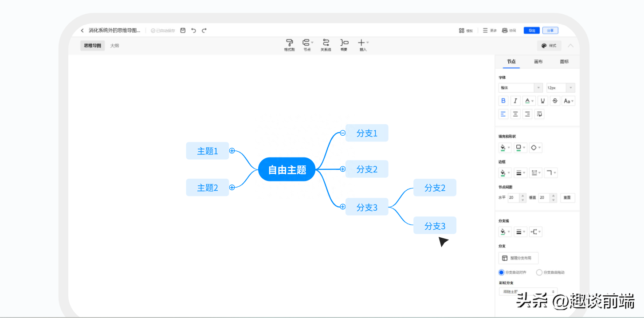Screen dimensions: 644x318
Task: Open the node fill color picker
Action: coord(505,147)
